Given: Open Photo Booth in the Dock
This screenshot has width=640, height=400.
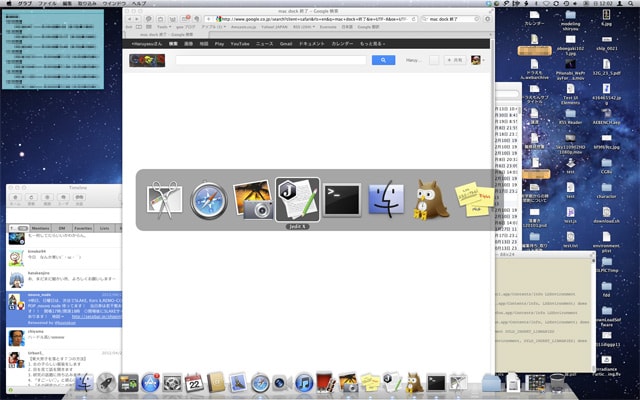Looking at the screenshot, I should [x=326, y=382].
